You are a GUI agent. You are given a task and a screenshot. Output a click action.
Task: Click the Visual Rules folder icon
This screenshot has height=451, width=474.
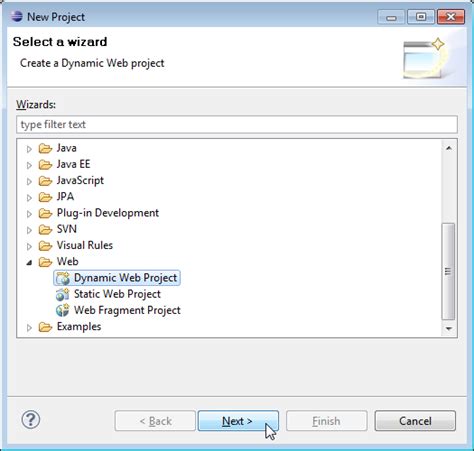(x=45, y=246)
